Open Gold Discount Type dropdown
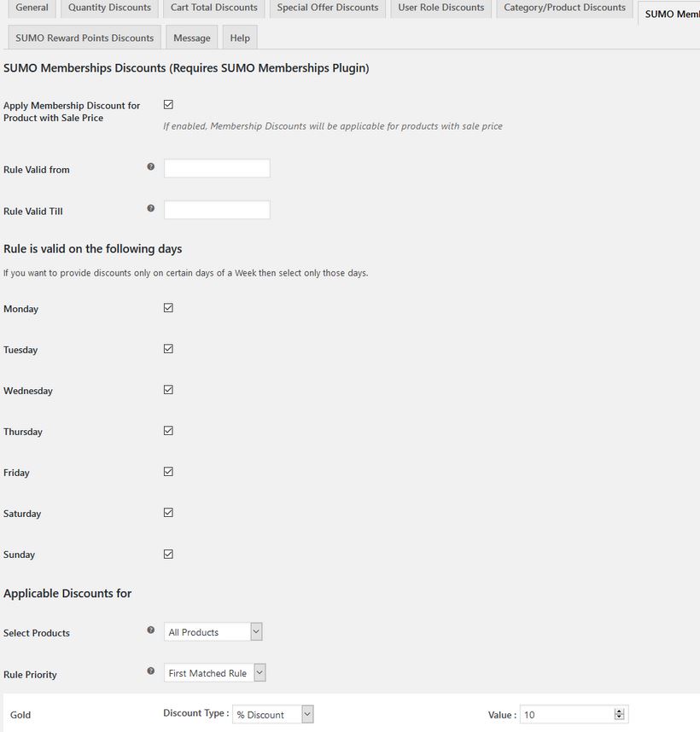Viewport: 700px width, 732px height. pyautogui.click(x=272, y=714)
